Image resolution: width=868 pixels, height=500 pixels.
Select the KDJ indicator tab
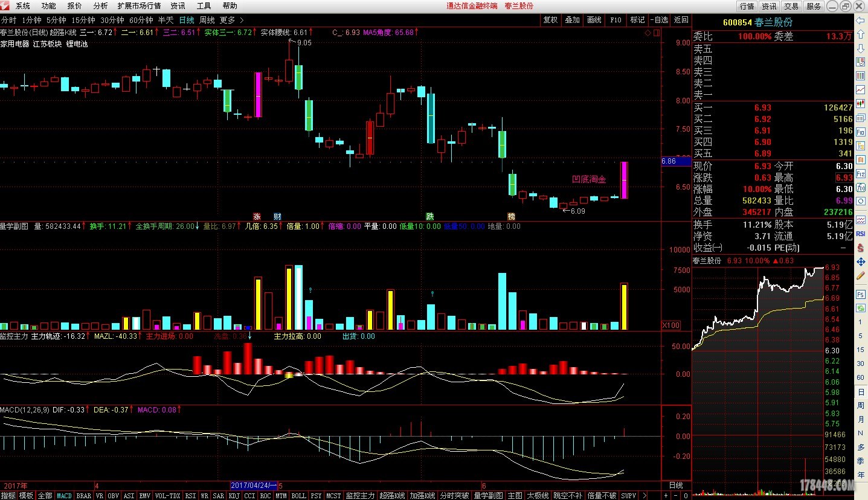234,495
